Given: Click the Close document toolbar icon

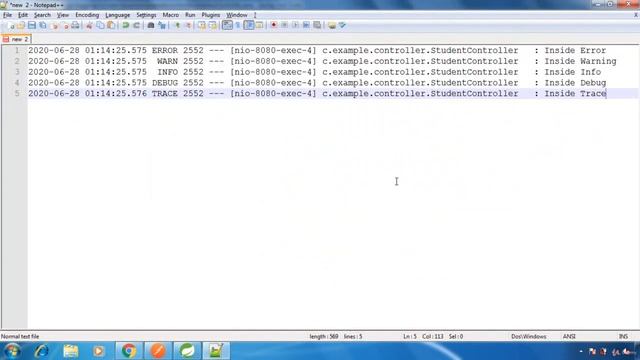Looking at the screenshot, I should click(x=54, y=25).
